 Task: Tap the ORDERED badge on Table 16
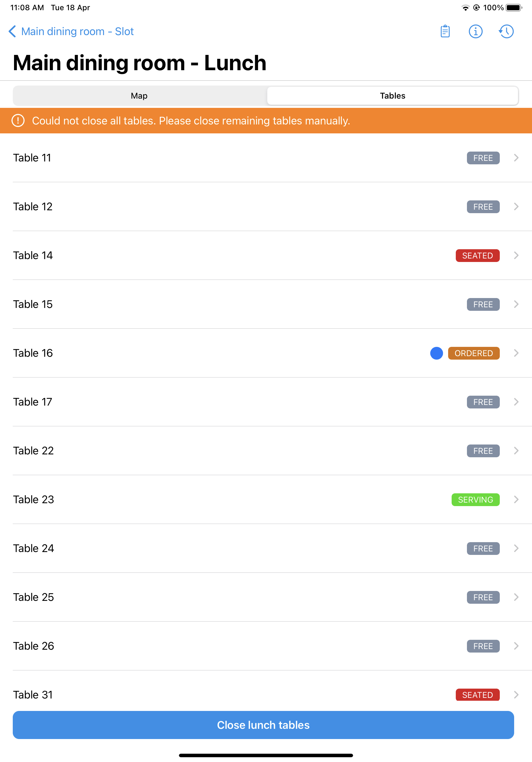pos(474,353)
